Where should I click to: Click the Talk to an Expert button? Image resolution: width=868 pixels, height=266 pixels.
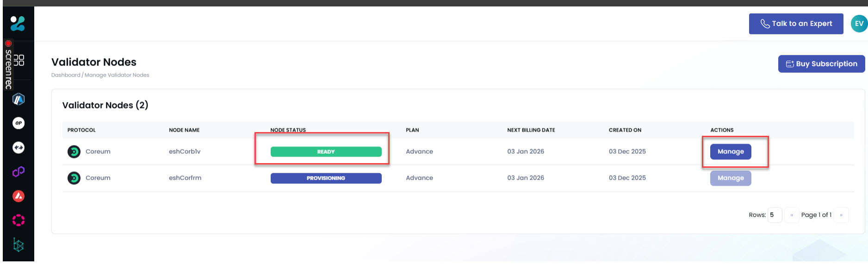[796, 24]
